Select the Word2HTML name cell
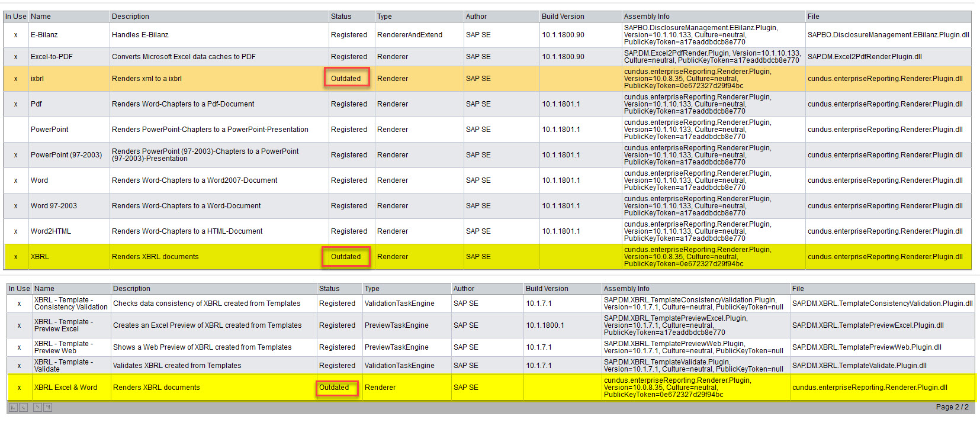The height and width of the screenshot is (426, 980). coord(51,231)
